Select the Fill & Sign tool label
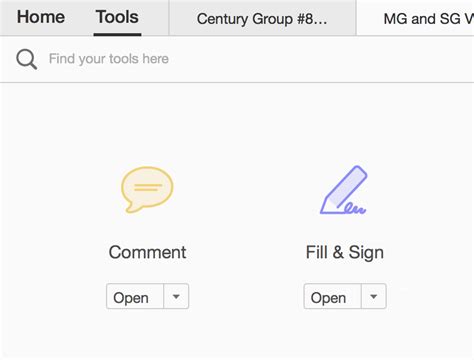Image resolution: width=474 pixels, height=360 pixels. click(345, 253)
